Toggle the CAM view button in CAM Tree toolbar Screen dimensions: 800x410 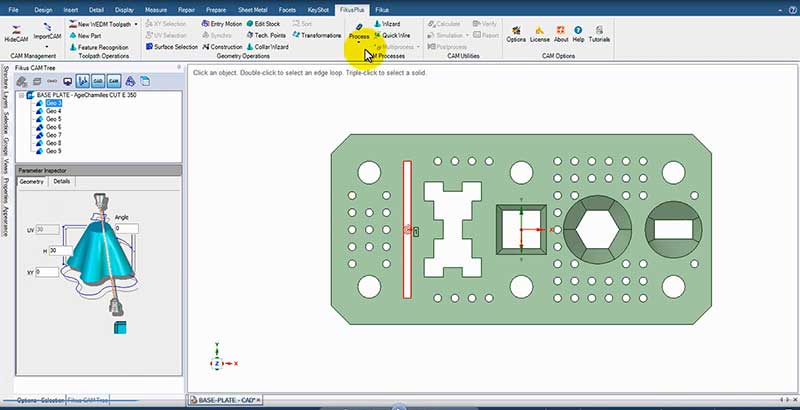[x=114, y=81]
